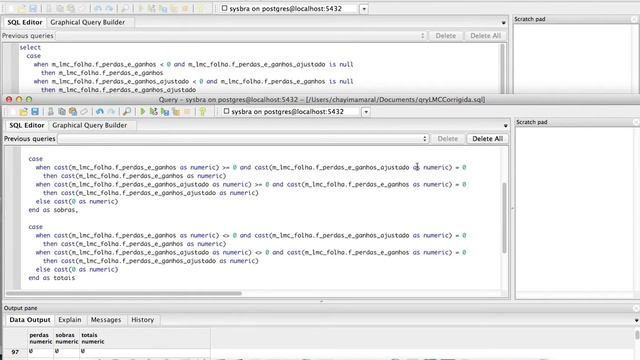Click the 'end as sobras,' line in the editor

[x=53, y=210]
